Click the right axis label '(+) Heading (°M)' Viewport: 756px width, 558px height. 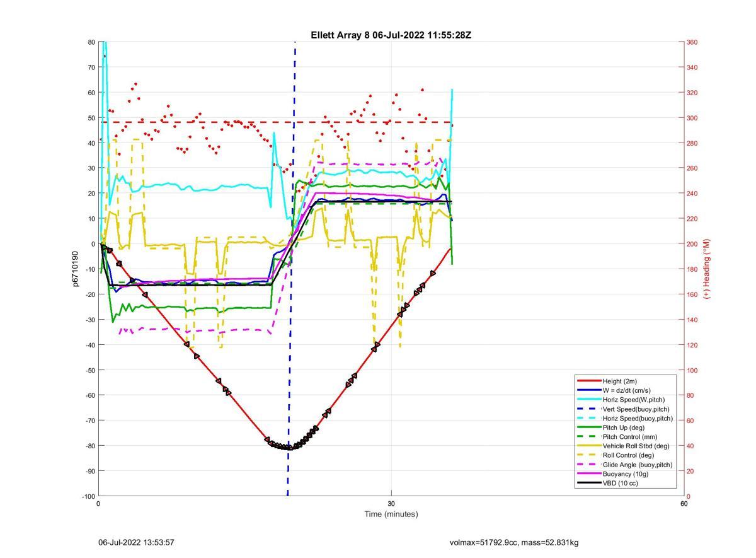706,269
